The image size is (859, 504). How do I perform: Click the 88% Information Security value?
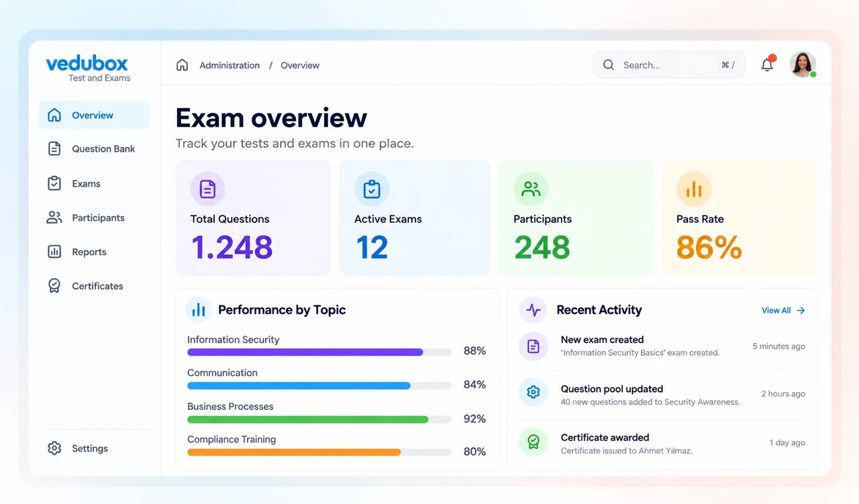coord(474,351)
